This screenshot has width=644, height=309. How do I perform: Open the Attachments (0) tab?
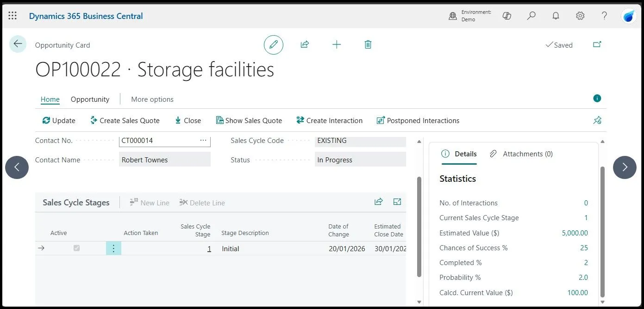[x=521, y=154]
